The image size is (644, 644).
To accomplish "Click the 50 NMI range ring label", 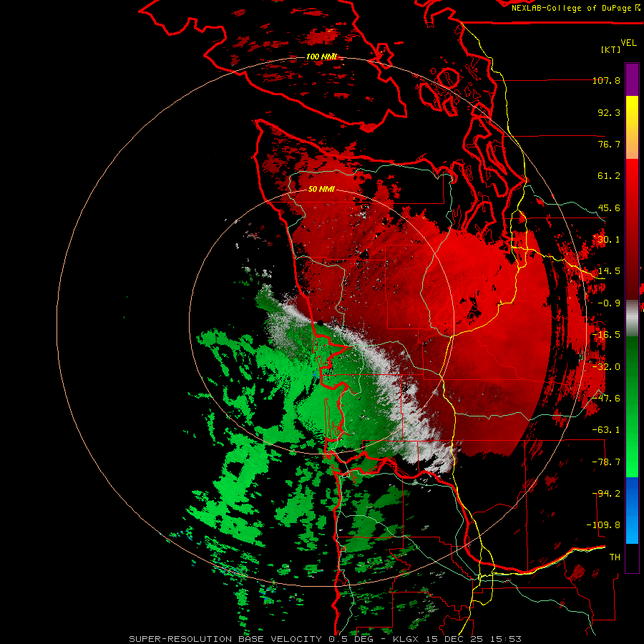I will [321, 190].
